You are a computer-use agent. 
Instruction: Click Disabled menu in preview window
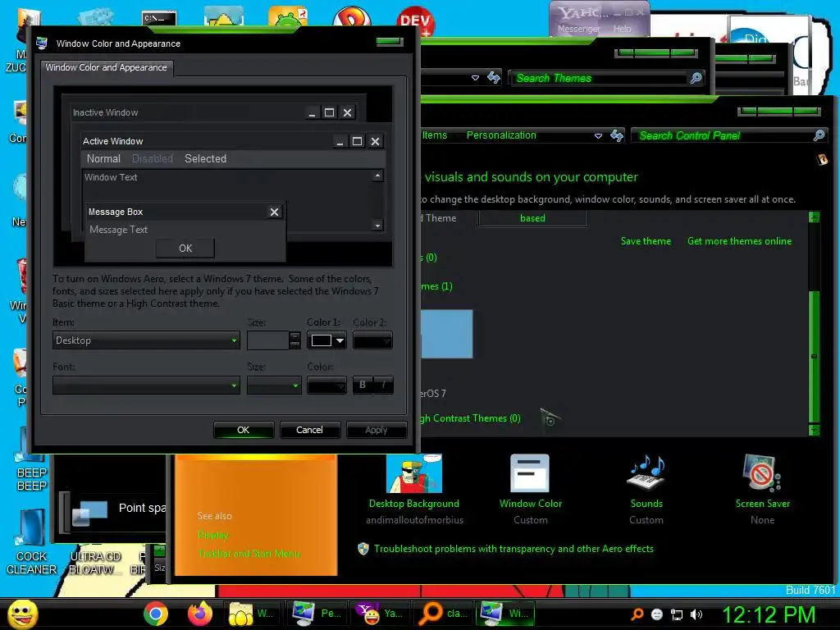tap(152, 158)
